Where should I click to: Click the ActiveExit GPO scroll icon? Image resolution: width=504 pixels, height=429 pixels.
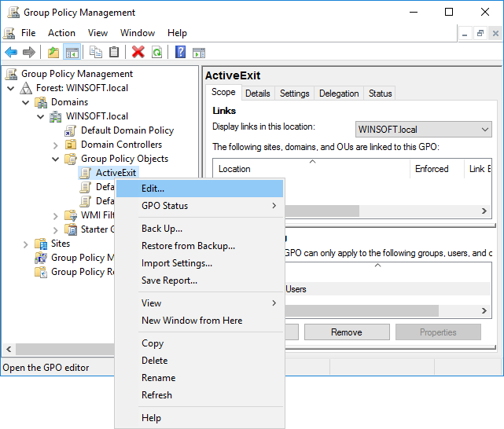(85, 173)
